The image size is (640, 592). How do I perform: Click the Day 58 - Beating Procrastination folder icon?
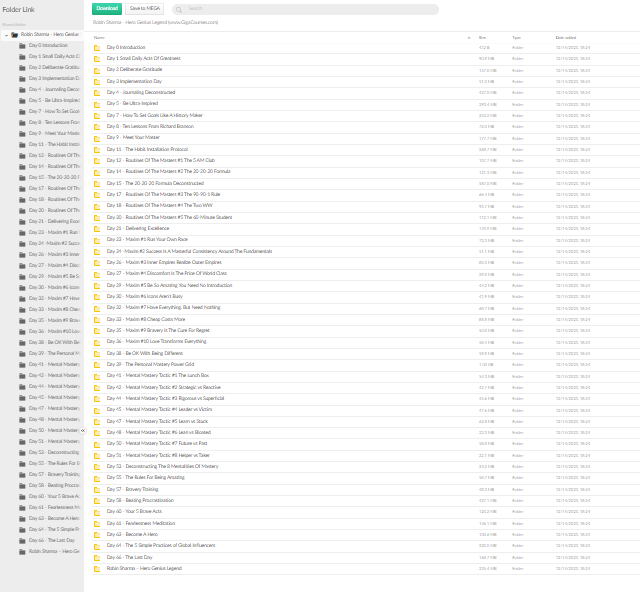coord(97,500)
